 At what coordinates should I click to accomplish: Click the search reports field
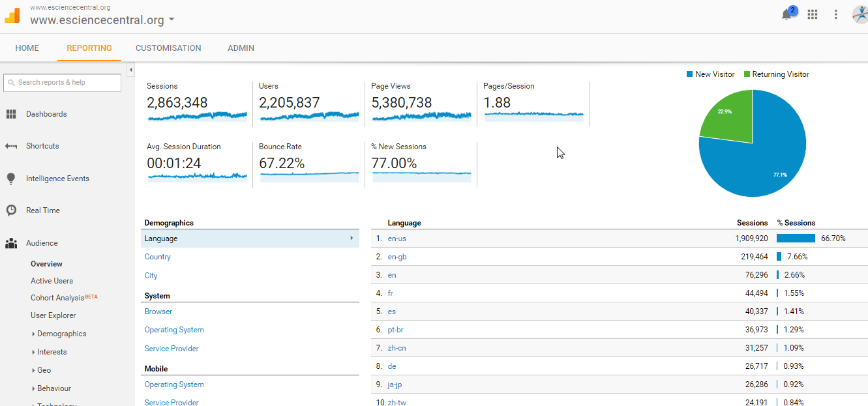(x=62, y=83)
